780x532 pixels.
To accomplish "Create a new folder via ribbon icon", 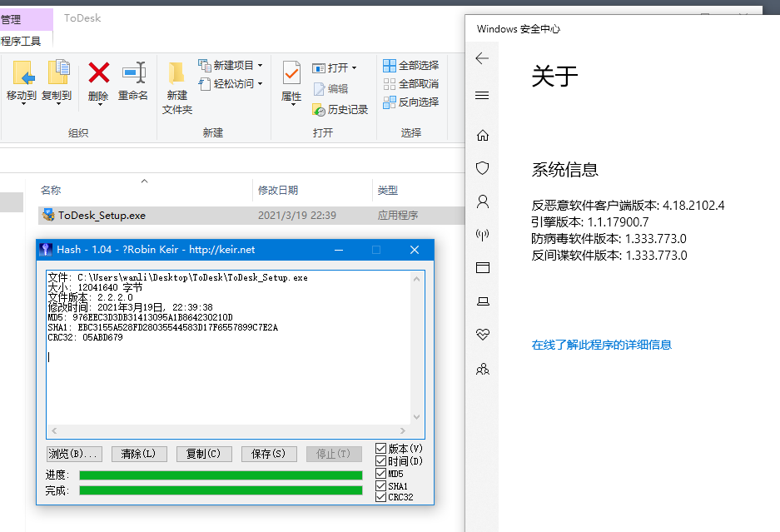I will coord(176,73).
